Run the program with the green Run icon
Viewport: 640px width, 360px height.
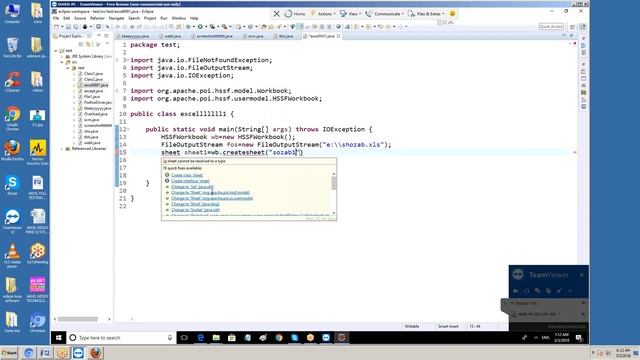[200, 27]
